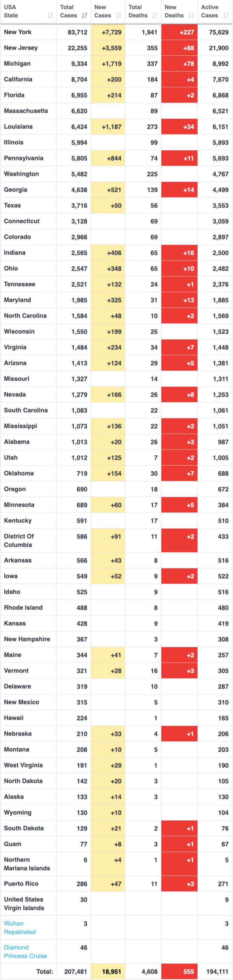Click New Jersey's yellow +3,559 new cases cell
The image size is (233, 980).
click(108, 48)
